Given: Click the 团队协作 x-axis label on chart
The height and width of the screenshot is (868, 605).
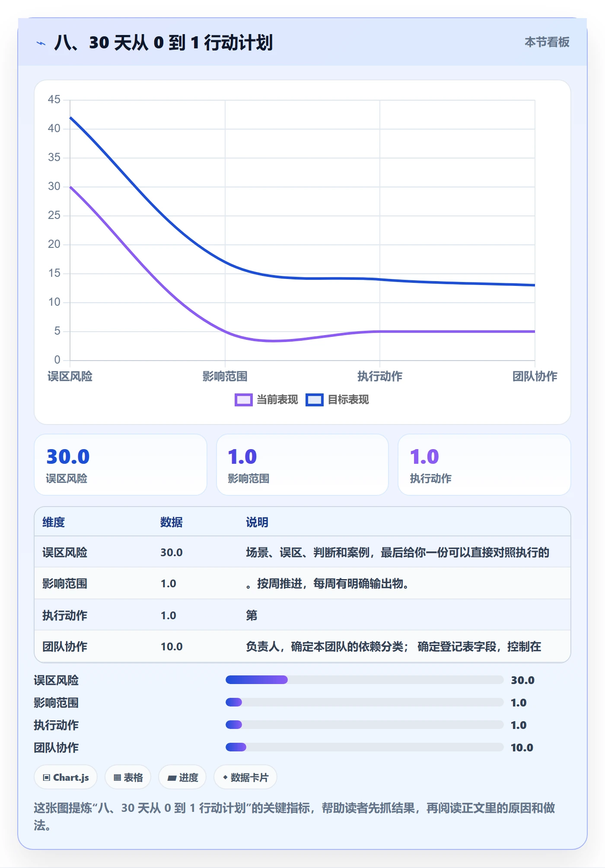Looking at the screenshot, I should (535, 376).
